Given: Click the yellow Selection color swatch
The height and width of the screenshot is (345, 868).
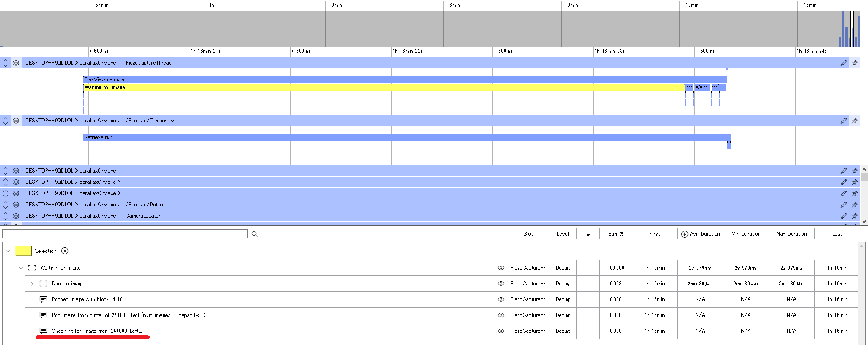Looking at the screenshot, I should [23, 251].
